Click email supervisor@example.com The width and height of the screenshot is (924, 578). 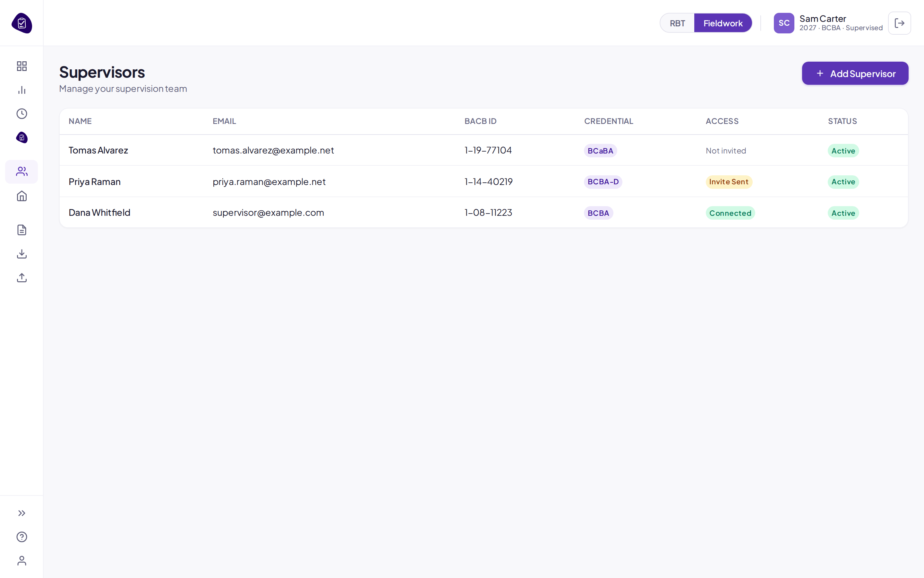pos(268,213)
